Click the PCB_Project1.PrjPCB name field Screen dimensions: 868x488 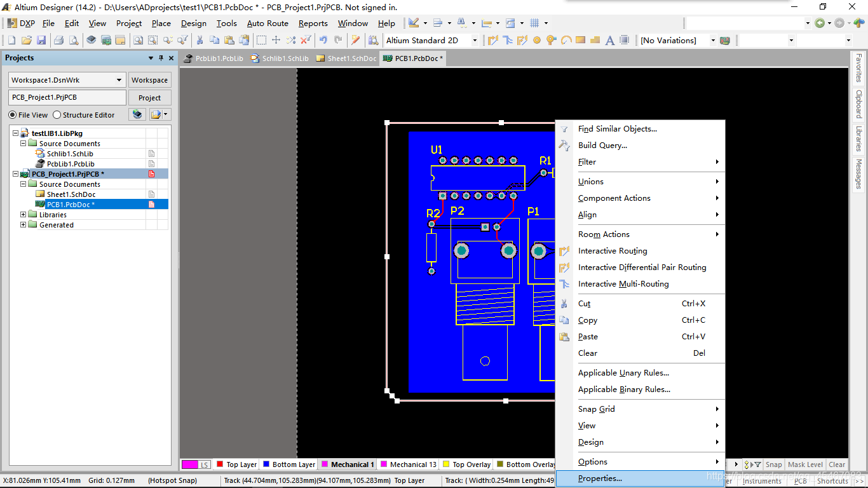point(67,98)
